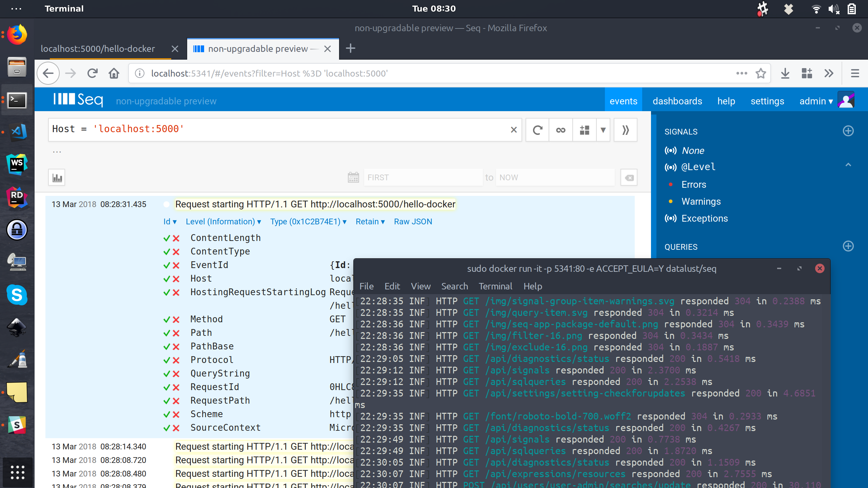
Task: Open Firefox home page
Action: pyautogui.click(x=114, y=73)
